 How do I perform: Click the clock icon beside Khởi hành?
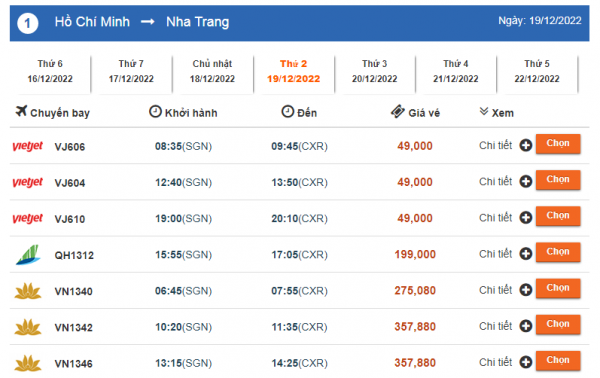[155, 111]
